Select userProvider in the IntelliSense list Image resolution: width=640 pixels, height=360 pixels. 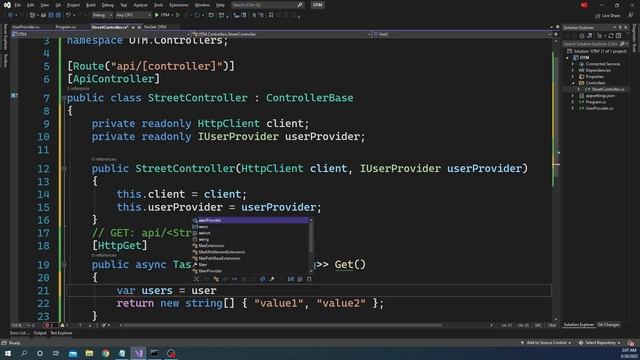[251, 220]
